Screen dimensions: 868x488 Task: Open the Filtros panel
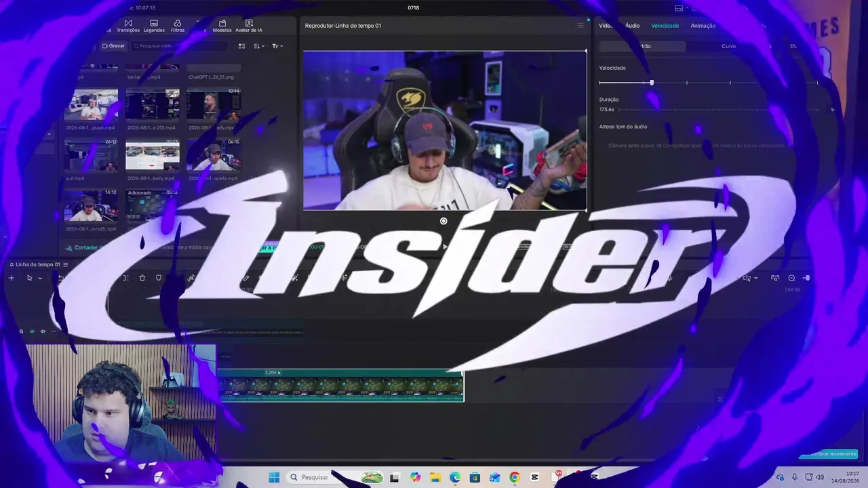178,26
